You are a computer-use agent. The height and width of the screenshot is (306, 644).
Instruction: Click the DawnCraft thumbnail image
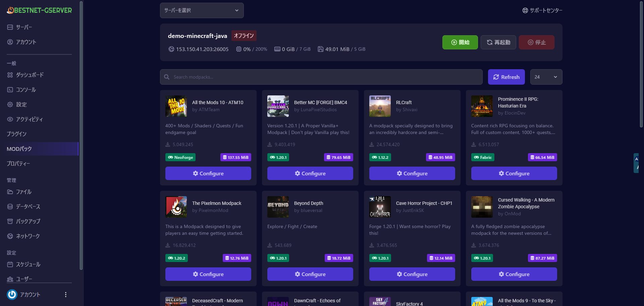pos(278,301)
